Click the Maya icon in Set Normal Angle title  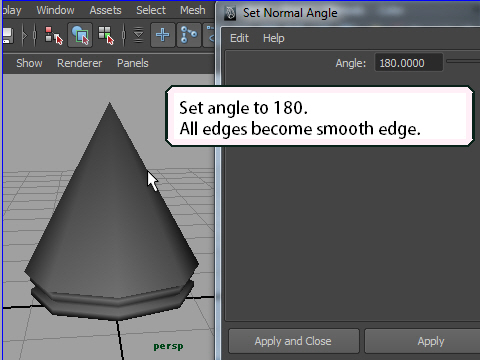(230, 13)
